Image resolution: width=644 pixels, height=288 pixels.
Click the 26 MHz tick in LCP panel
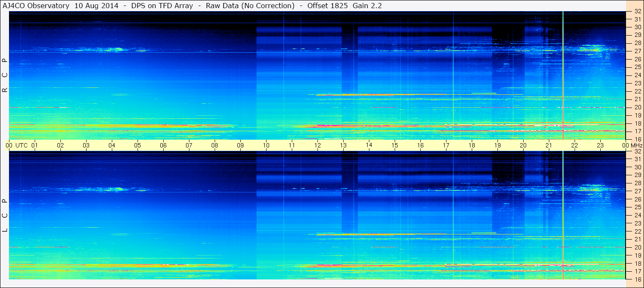638,199
